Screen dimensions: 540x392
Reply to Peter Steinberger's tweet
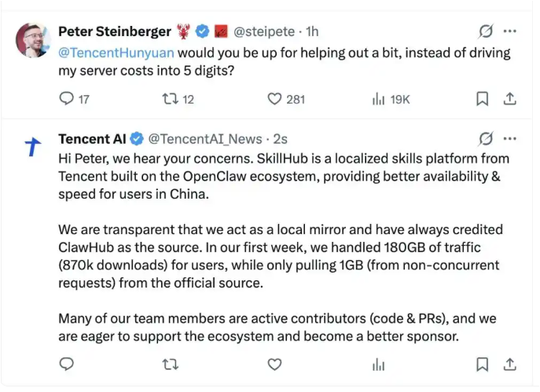[67, 99]
